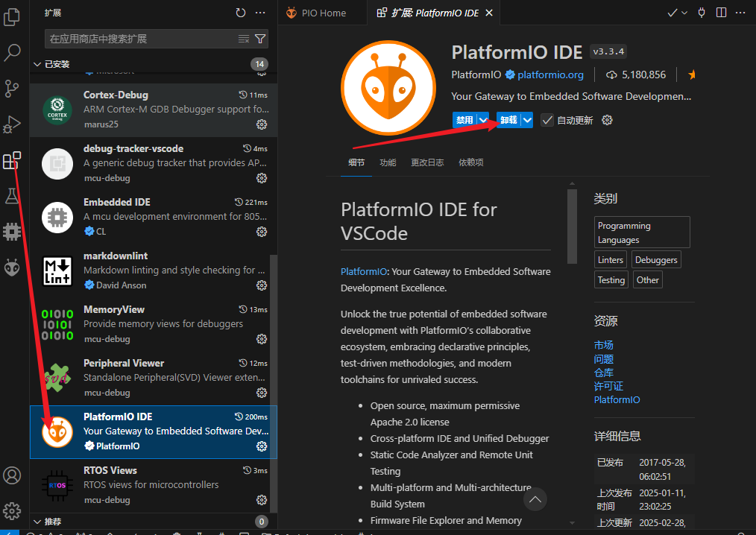Open the platformio.org publisher link
Screen dimensions: 756x535
click(550, 75)
